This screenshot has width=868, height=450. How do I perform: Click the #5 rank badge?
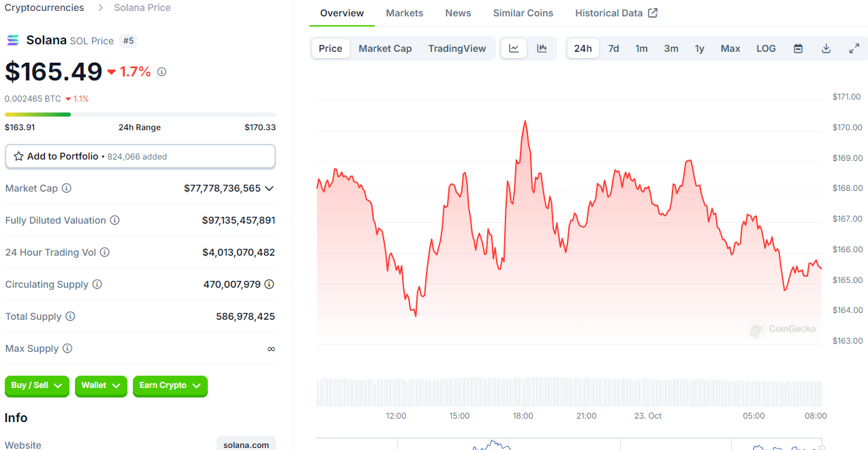point(129,41)
